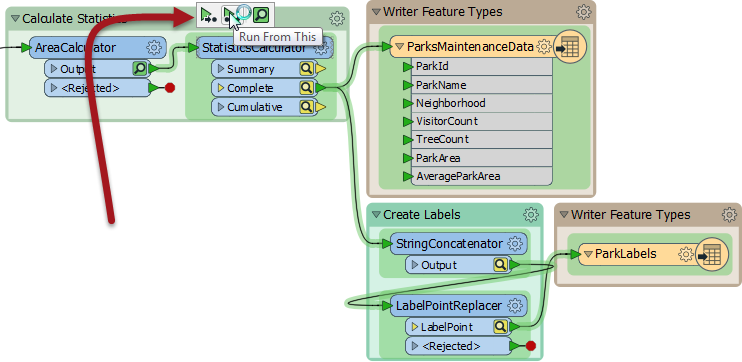Click the ParksMaintenanceData writer table icon

pyautogui.click(x=569, y=47)
